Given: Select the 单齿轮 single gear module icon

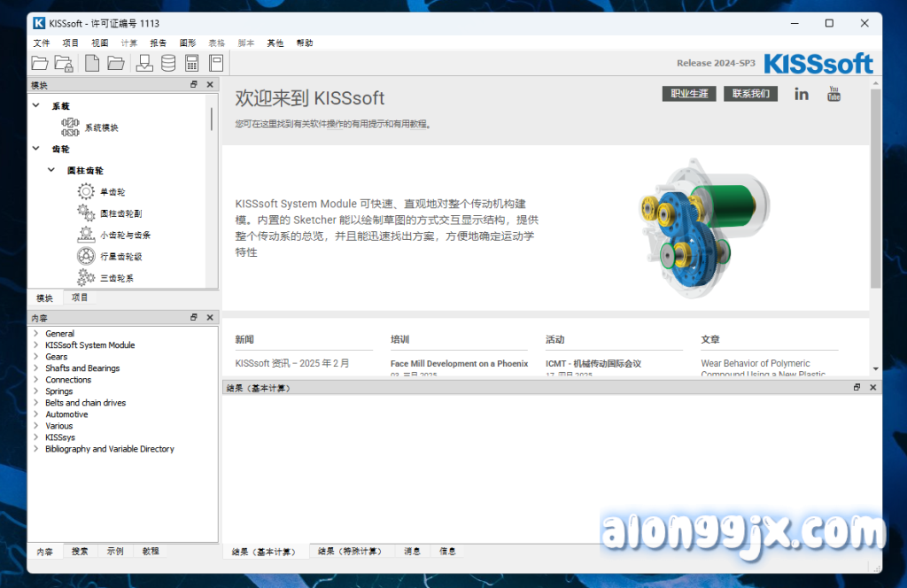Looking at the screenshot, I should pyautogui.click(x=86, y=191).
